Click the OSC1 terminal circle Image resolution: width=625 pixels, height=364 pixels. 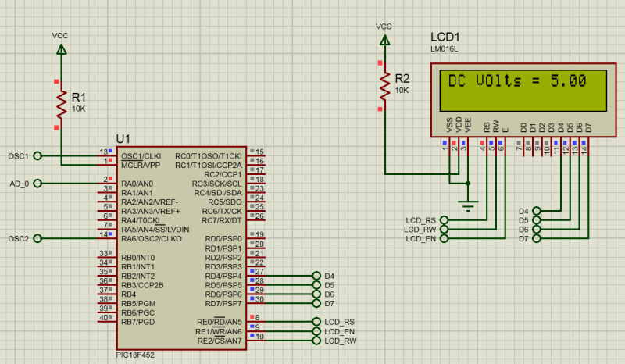(37, 156)
